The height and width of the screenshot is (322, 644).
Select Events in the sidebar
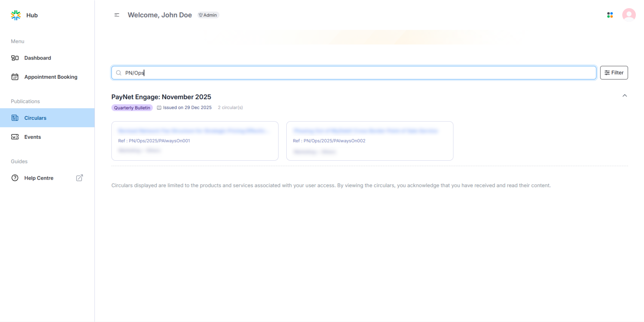coord(33,137)
